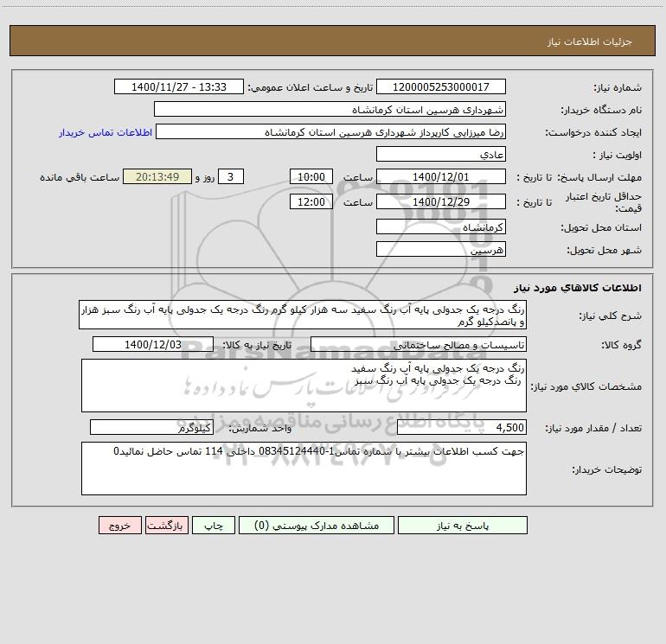Click the تاریخ نیاز به کالا field 1400/12/03

(x=153, y=344)
